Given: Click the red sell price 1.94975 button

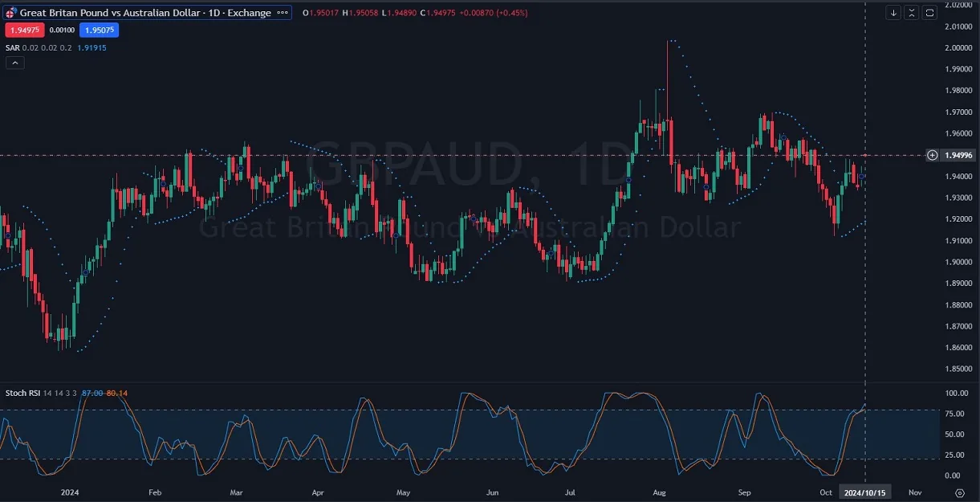Looking at the screenshot, I should pyautogui.click(x=23, y=30).
